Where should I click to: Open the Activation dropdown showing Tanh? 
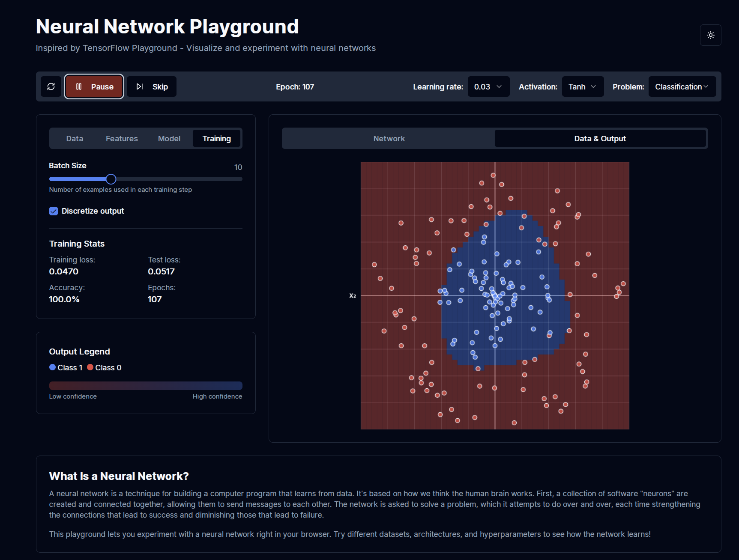coord(582,86)
